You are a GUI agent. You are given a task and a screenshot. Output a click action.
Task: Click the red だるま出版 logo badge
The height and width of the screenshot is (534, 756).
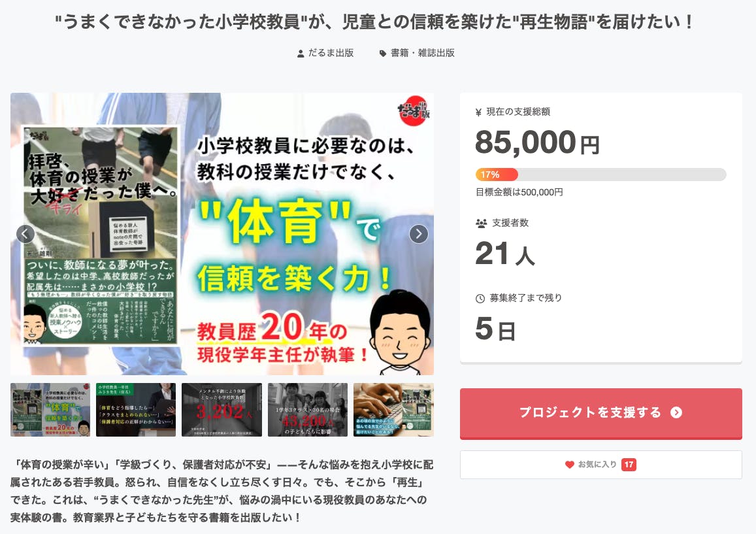[413, 111]
